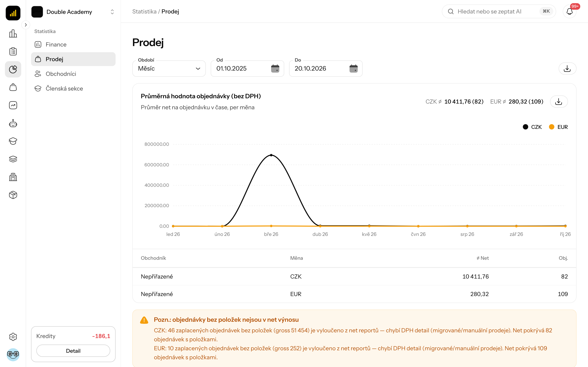Open the notifications bell

pos(569,11)
